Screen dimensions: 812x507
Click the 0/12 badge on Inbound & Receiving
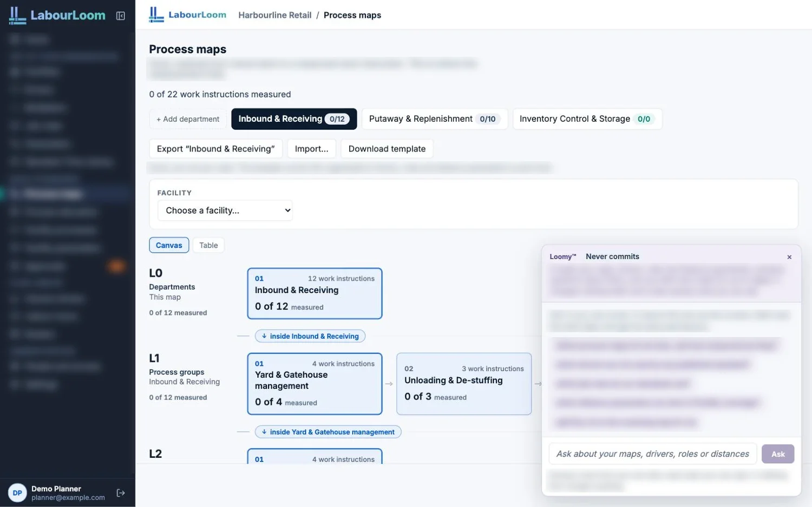tap(337, 119)
